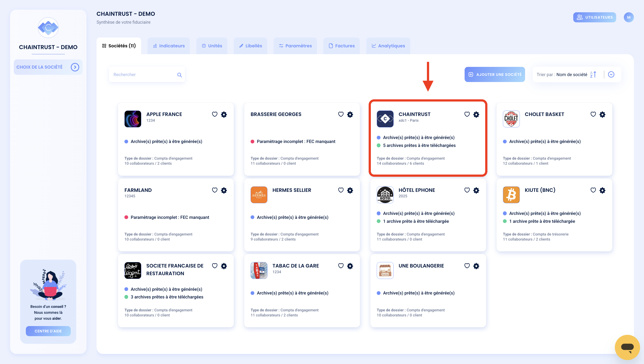This screenshot has width=644, height=364.
Task: Click the TABAC DE LA GARE logo
Action: point(259,270)
